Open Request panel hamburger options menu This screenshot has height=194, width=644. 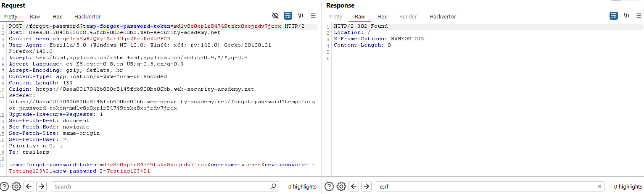point(313,16)
